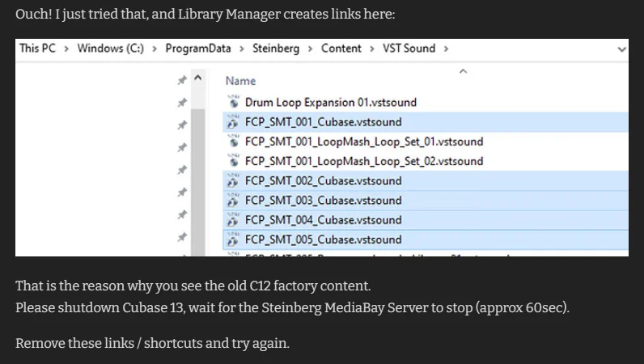Image resolution: width=644 pixels, height=364 pixels.
Task: Sort by the Name column header
Action: pos(240,81)
